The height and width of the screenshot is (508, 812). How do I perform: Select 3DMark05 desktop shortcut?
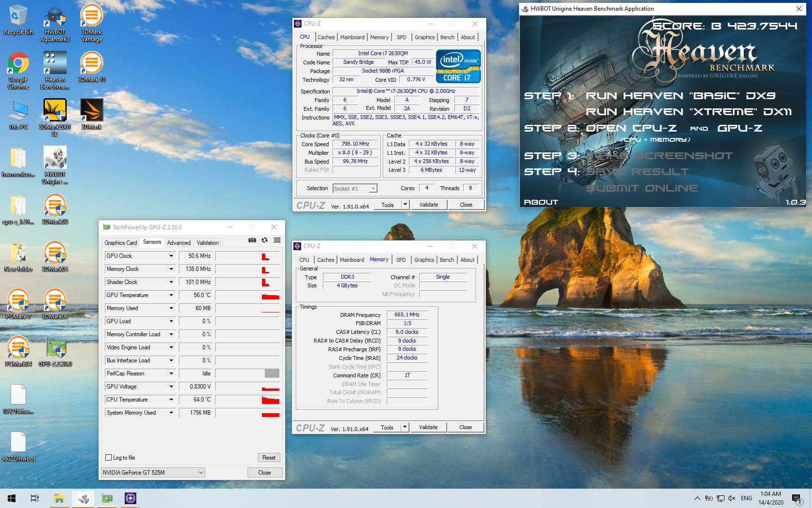click(55, 257)
